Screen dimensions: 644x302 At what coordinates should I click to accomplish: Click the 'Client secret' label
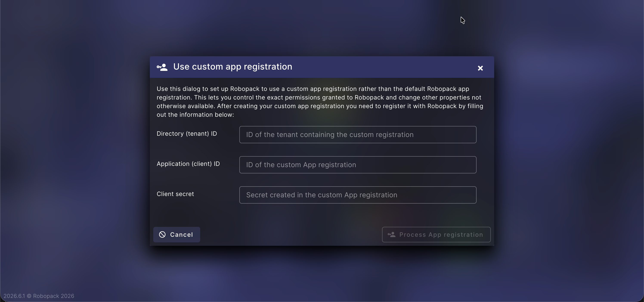point(175,194)
